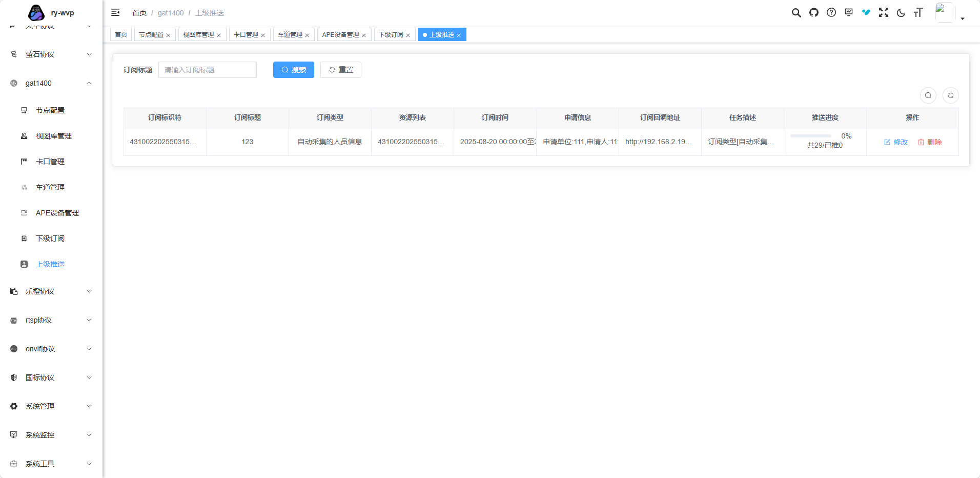Focus the 订阅标题 input field
Image resolution: width=980 pixels, height=478 pixels.
tap(207, 70)
